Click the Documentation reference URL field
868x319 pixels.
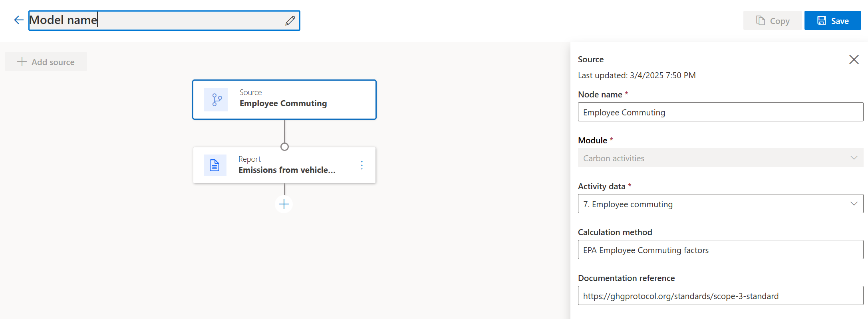(720, 296)
